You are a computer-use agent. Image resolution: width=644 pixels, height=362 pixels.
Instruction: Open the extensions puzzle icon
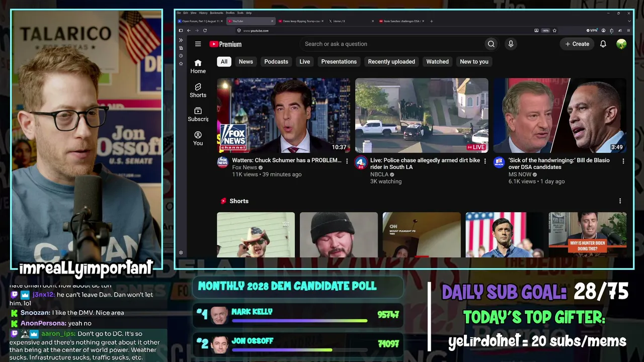(x=611, y=31)
